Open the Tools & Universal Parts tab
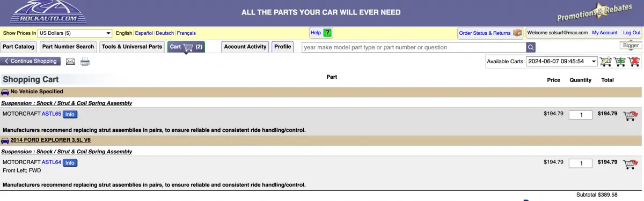The width and height of the screenshot is (644, 201). pyautogui.click(x=132, y=47)
